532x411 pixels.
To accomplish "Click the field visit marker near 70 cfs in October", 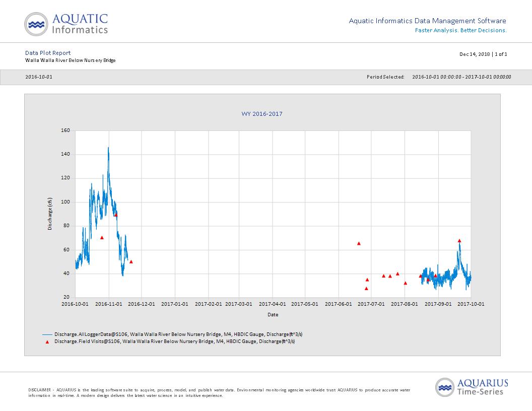I will 102,238.
